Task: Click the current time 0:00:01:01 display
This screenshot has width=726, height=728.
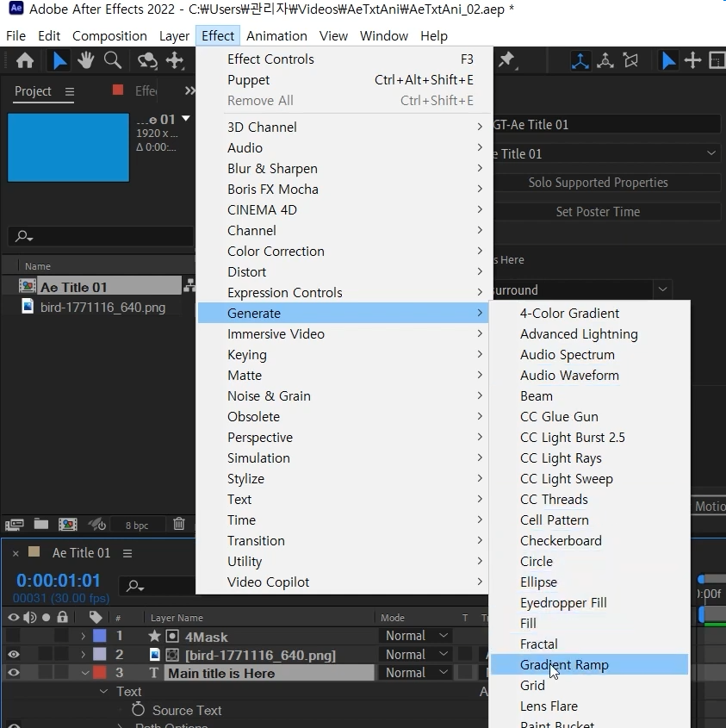Action: pos(59,581)
